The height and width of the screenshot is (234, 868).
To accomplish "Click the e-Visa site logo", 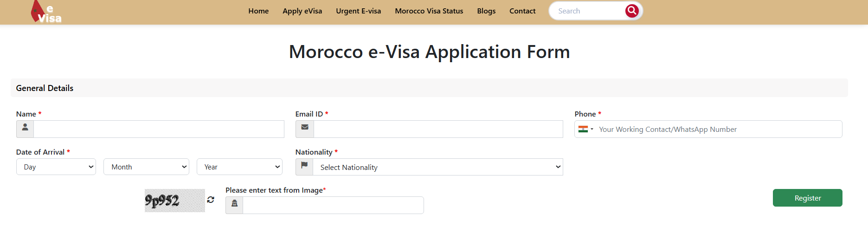I will click(x=46, y=13).
